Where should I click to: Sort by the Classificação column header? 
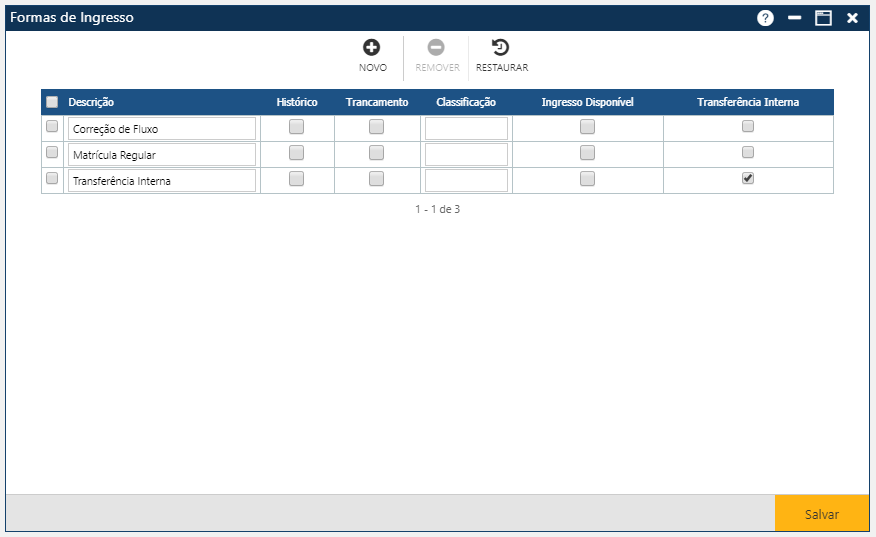[466, 102]
